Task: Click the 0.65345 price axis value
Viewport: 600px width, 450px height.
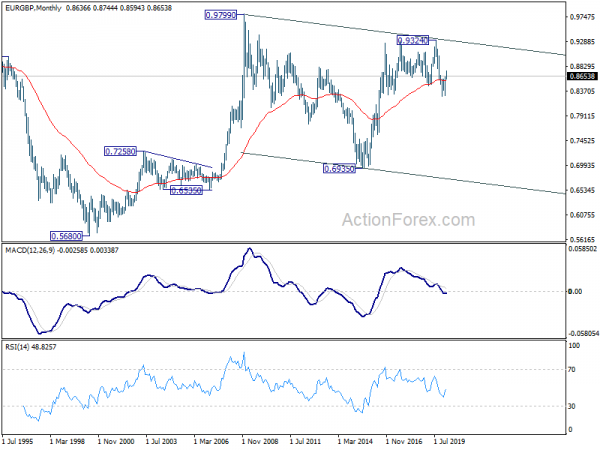Action: [582, 190]
